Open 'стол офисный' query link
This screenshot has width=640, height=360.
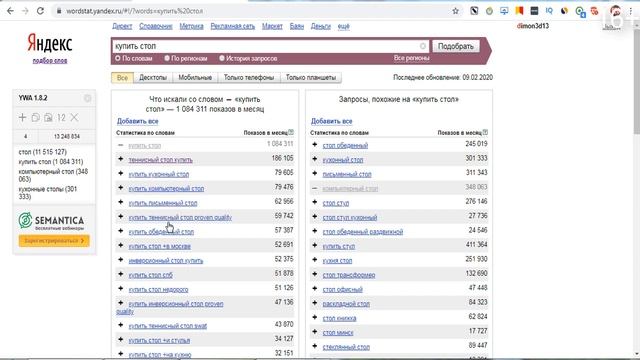coord(342,289)
